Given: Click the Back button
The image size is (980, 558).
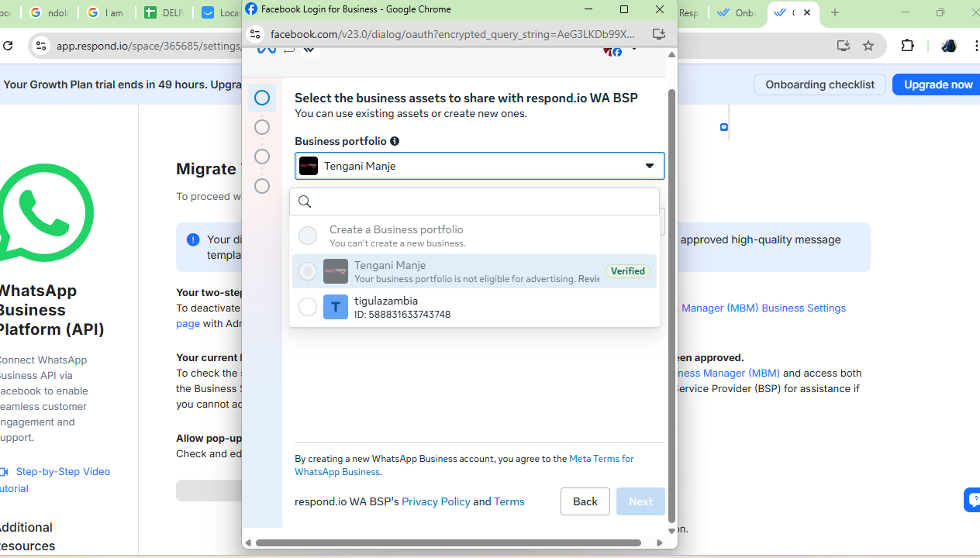Looking at the screenshot, I should point(585,501).
